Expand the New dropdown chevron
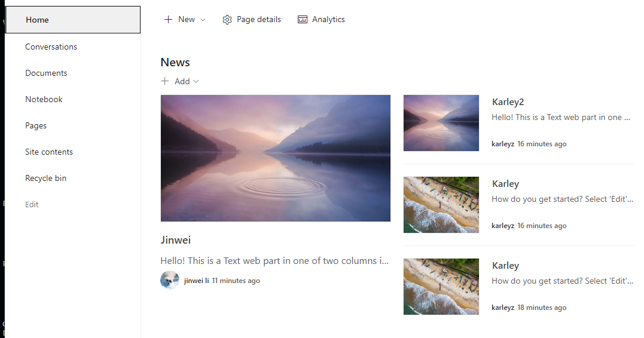 [x=203, y=20]
